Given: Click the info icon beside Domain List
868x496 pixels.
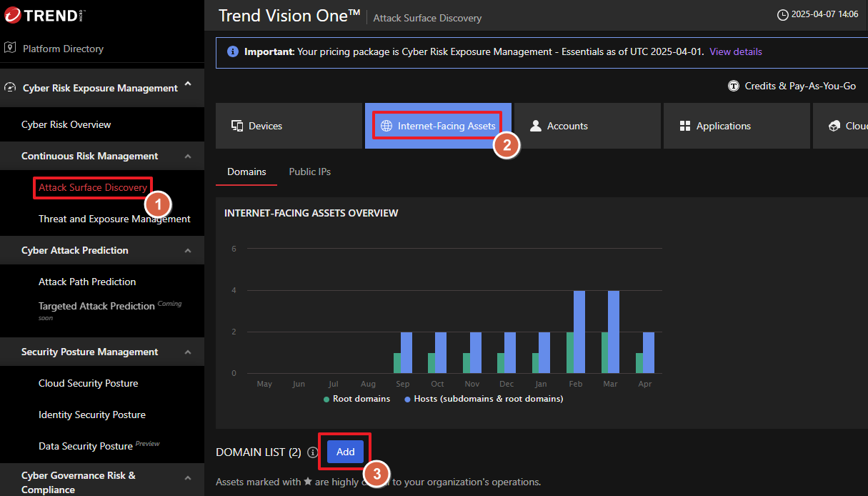Looking at the screenshot, I should point(312,452).
